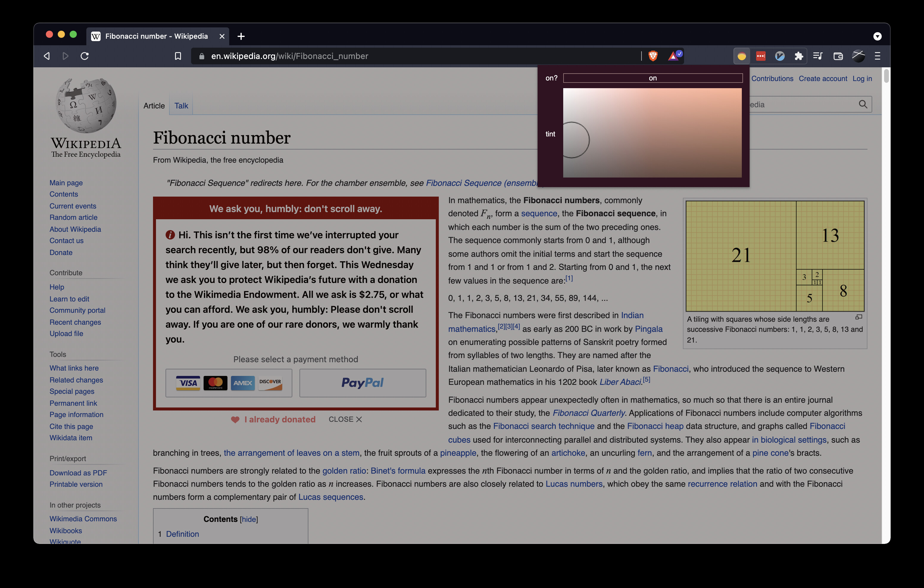Image resolution: width=924 pixels, height=588 pixels.
Task: Open the browser hamburger menu
Action: pos(877,56)
